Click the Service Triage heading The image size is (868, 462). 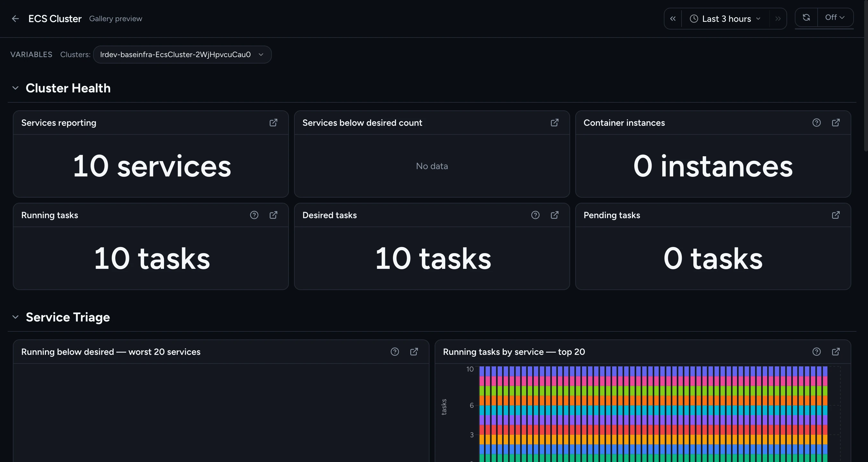pos(68,317)
